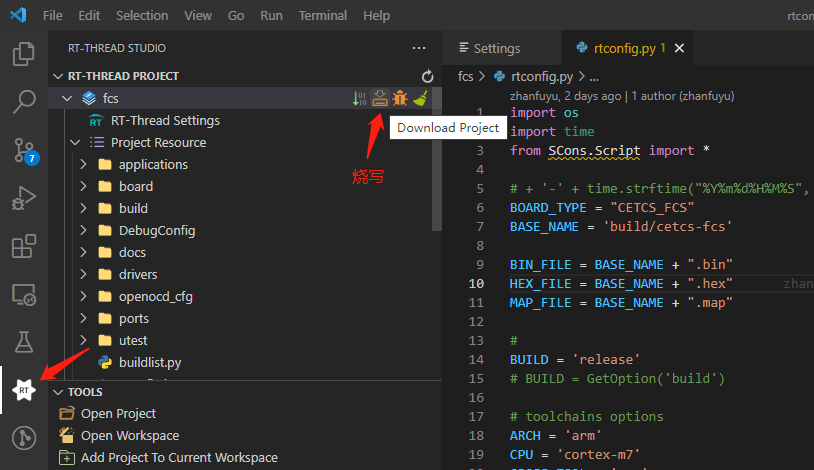The height and width of the screenshot is (470, 814).
Task: Open the Explorer view in activity bar
Action: point(23,53)
